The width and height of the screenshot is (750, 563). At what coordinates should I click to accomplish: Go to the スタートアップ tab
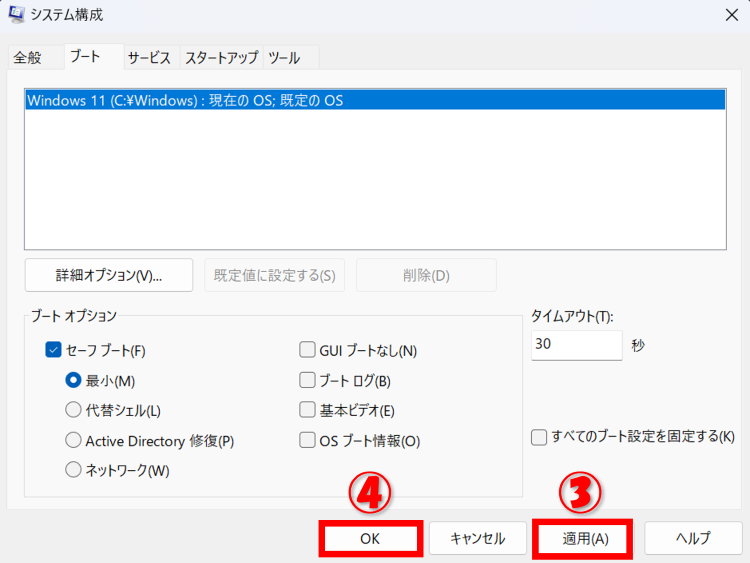(x=221, y=58)
